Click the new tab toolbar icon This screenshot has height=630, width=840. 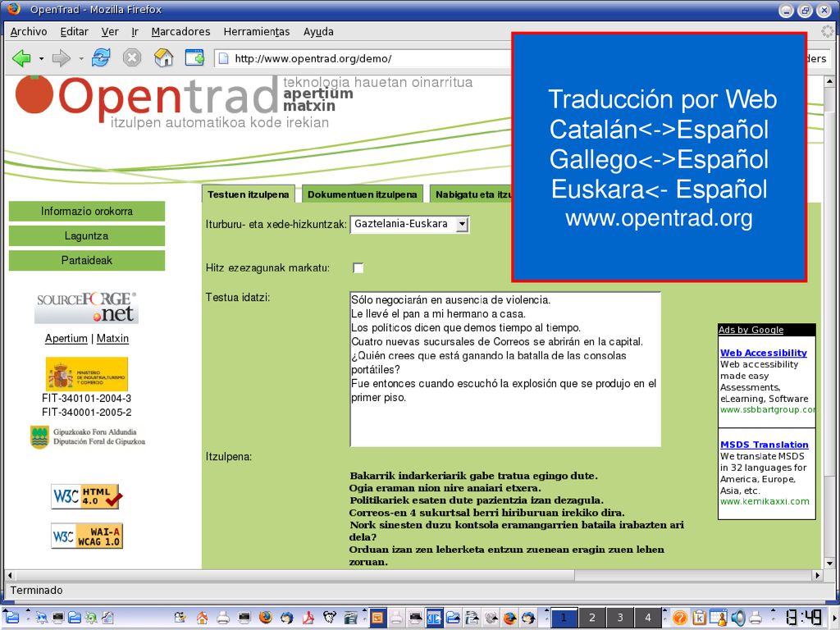pos(194,57)
